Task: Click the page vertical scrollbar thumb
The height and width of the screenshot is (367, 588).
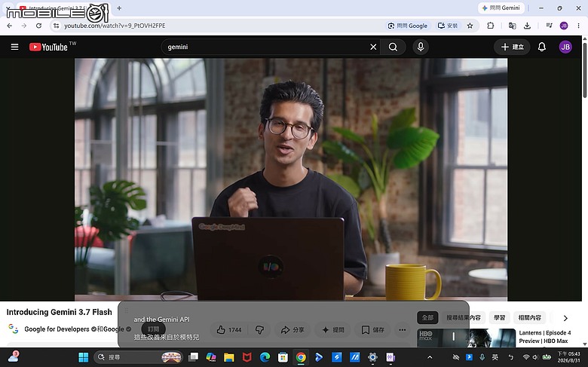Action: point(585,69)
